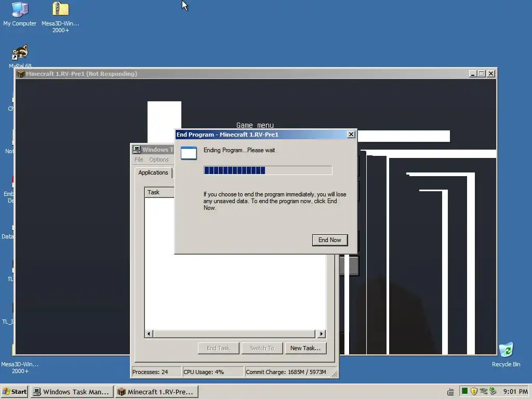The image size is (532, 399).
Task: Click Task Manager resize grip corner
Action: click(x=335, y=374)
